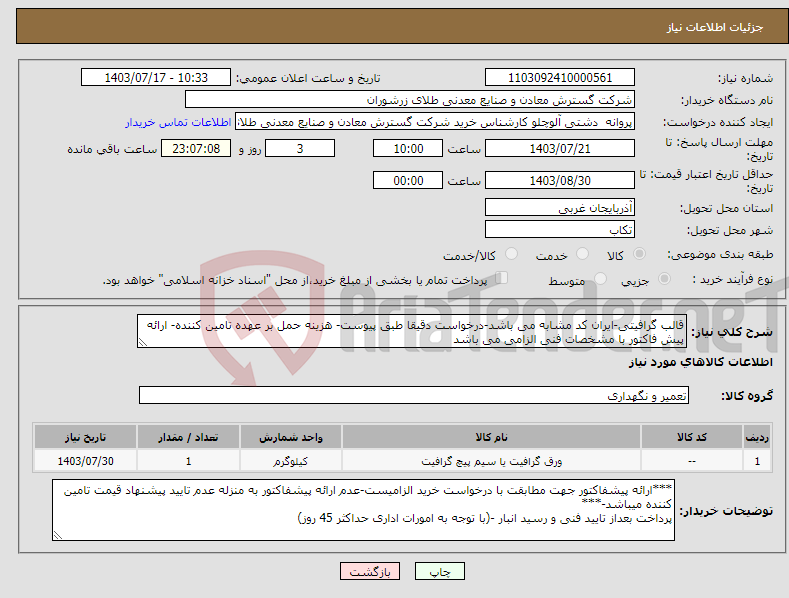789x598 pixels.
Task: Click the label شرح کلی نیاز
Action: [732, 332]
